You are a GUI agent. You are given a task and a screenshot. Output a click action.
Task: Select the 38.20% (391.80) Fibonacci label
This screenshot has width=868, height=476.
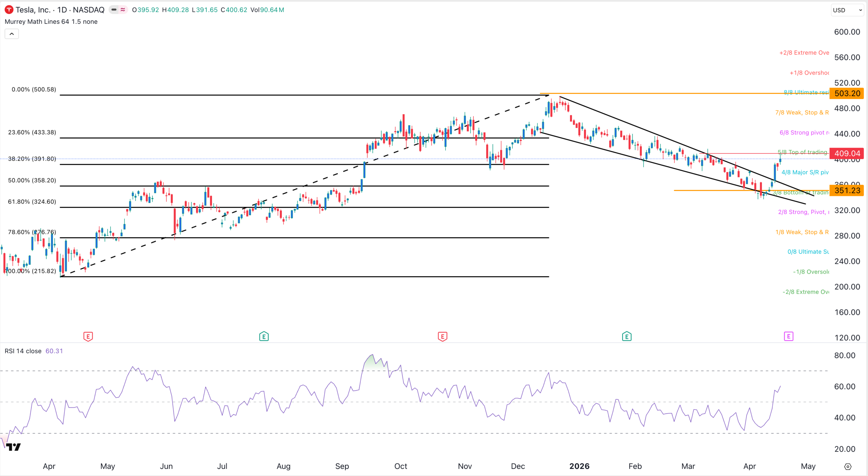32,159
